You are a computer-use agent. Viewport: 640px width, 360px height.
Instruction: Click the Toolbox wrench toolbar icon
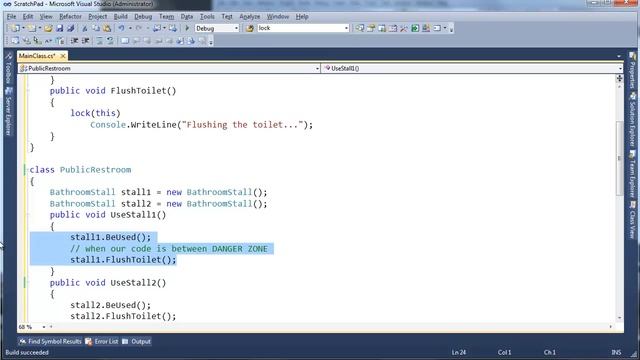coord(404,28)
